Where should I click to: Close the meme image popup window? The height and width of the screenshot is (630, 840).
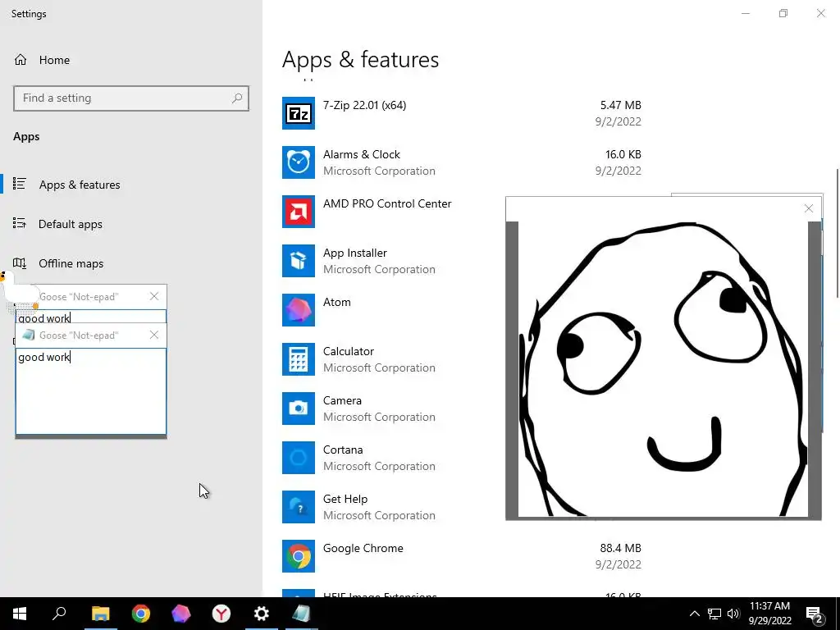809,208
